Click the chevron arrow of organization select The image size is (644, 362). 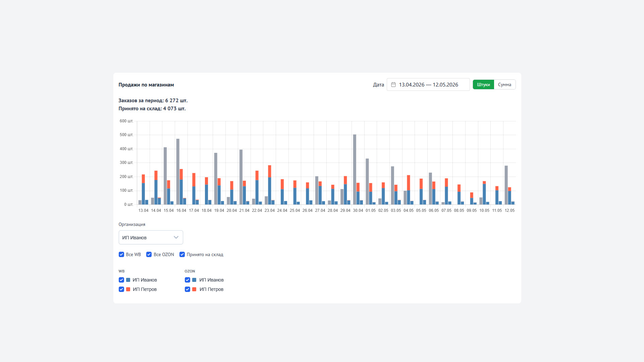point(176,237)
